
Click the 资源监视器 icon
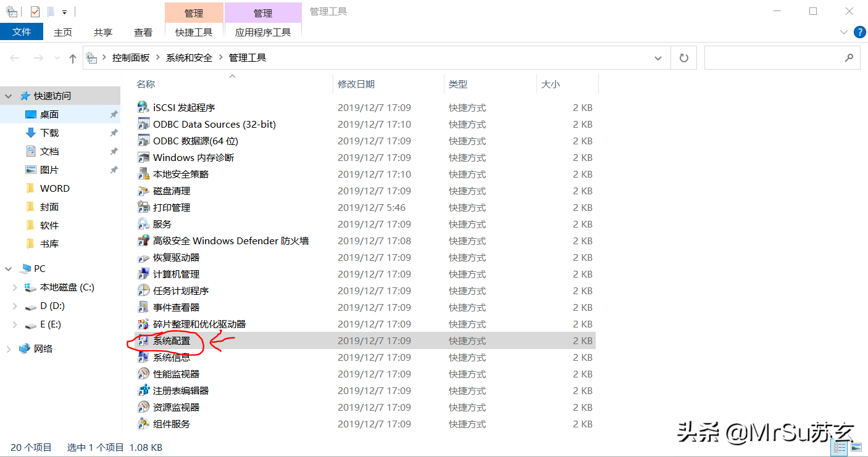tap(143, 407)
